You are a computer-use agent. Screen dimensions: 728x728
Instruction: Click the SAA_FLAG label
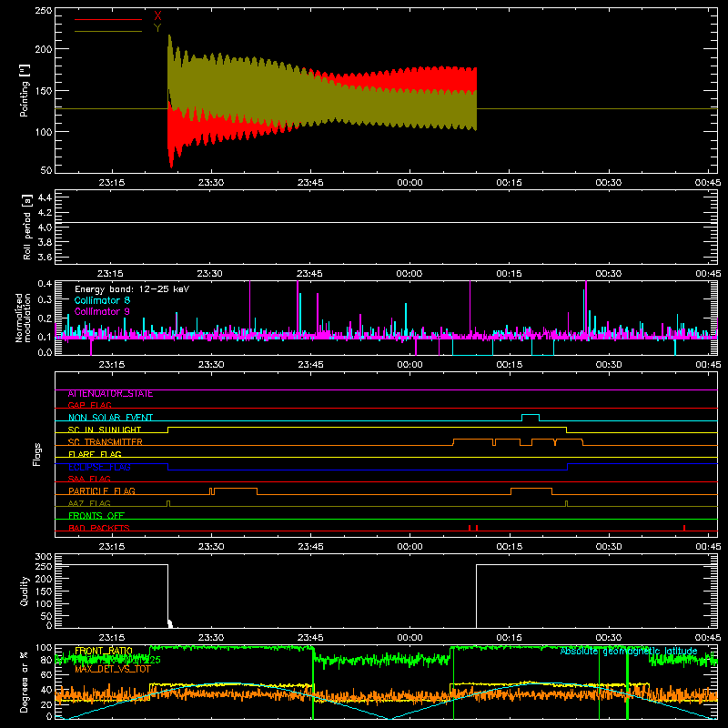point(89,479)
